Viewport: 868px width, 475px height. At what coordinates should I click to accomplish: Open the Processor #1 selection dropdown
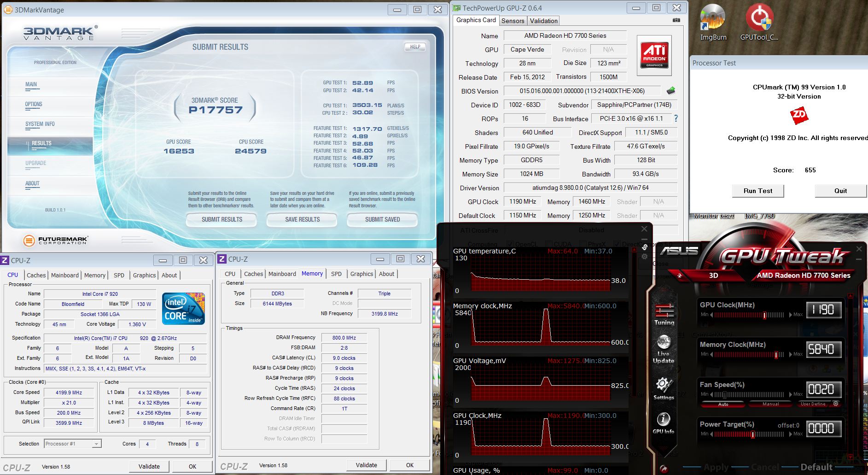pos(72,444)
